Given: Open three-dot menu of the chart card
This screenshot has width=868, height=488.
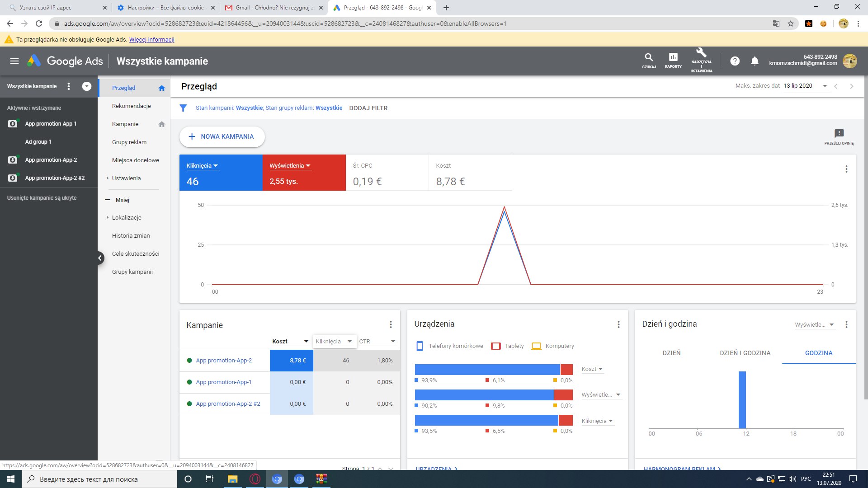Looking at the screenshot, I should coord(846,169).
